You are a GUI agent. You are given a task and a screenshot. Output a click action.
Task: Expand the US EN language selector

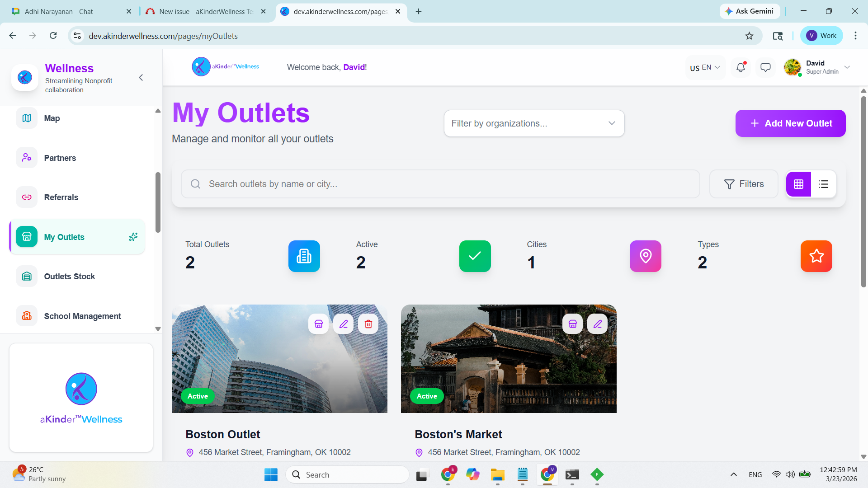coord(705,68)
